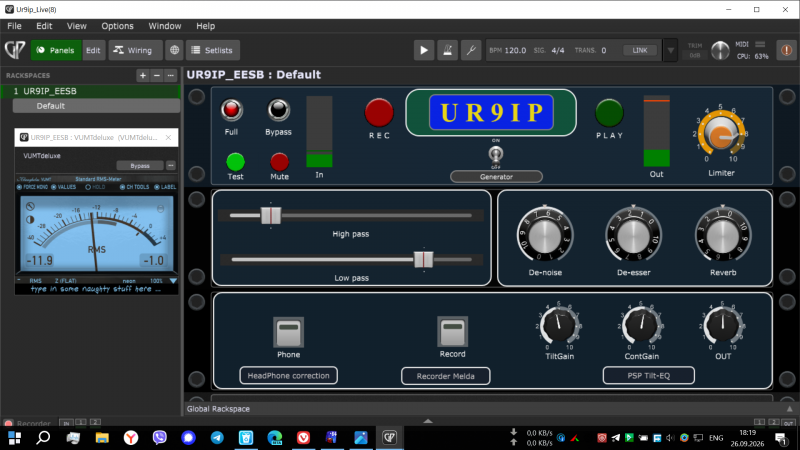
Task: Click VUMT contrast half-circle icon
Action: [30, 219]
